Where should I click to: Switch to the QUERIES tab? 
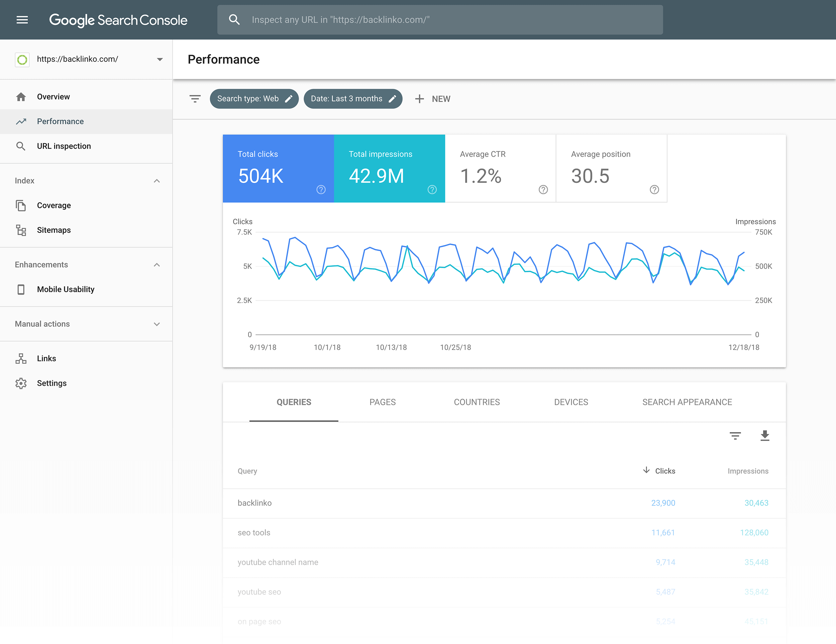tap(294, 402)
